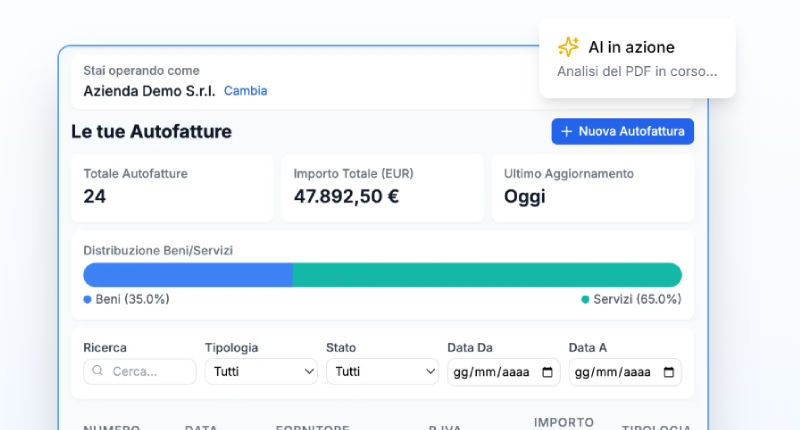Open the calendar picker icon for Data A
This screenshot has width=800, height=430.
(668, 372)
